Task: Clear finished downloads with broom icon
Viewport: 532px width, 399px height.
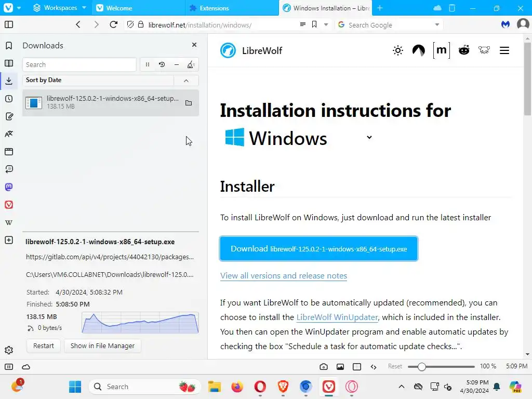Action: pyautogui.click(x=191, y=64)
